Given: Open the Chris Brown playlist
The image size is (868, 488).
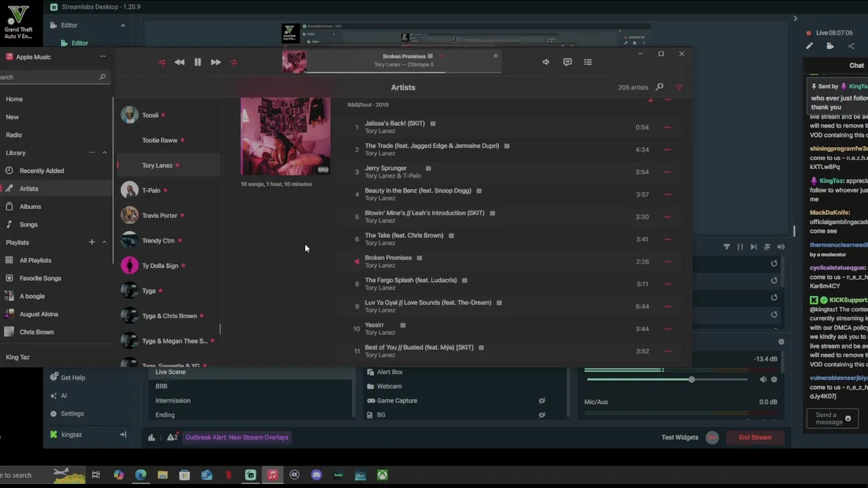Looking at the screenshot, I should (36, 332).
